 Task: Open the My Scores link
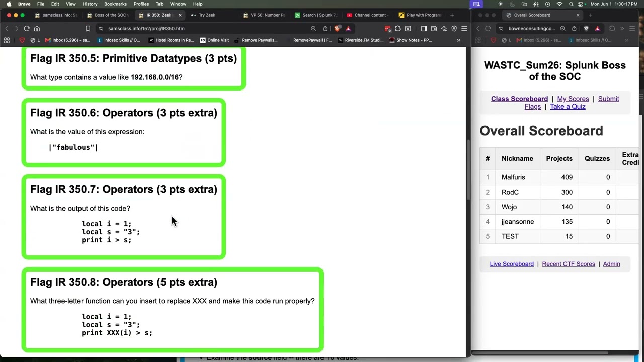[573, 99]
